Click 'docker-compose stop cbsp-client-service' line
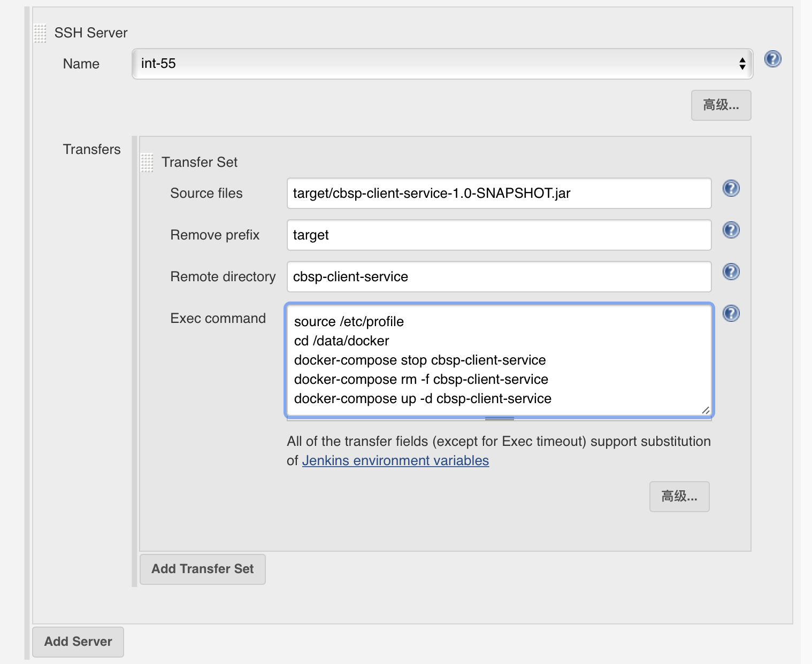Viewport: 812px width, 664px height. coord(420,360)
